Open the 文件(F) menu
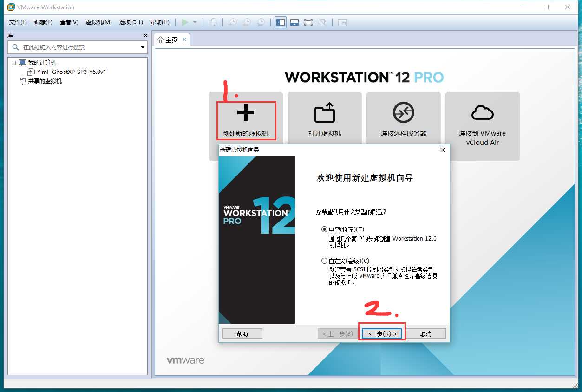This screenshot has width=582, height=392. click(x=18, y=22)
